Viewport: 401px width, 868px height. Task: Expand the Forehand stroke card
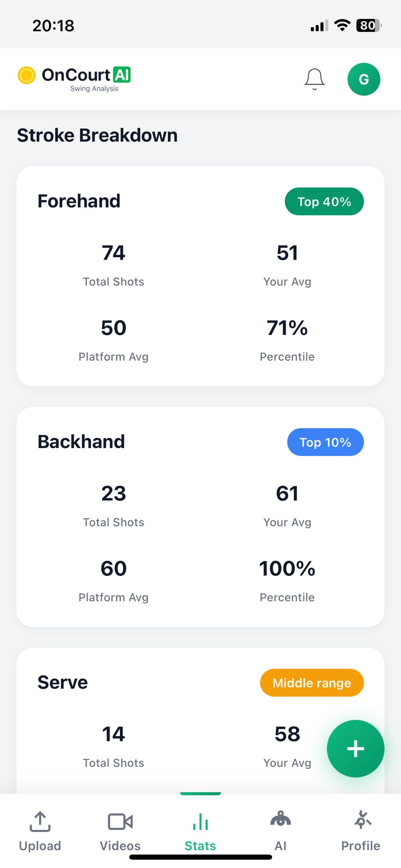[x=200, y=275]
